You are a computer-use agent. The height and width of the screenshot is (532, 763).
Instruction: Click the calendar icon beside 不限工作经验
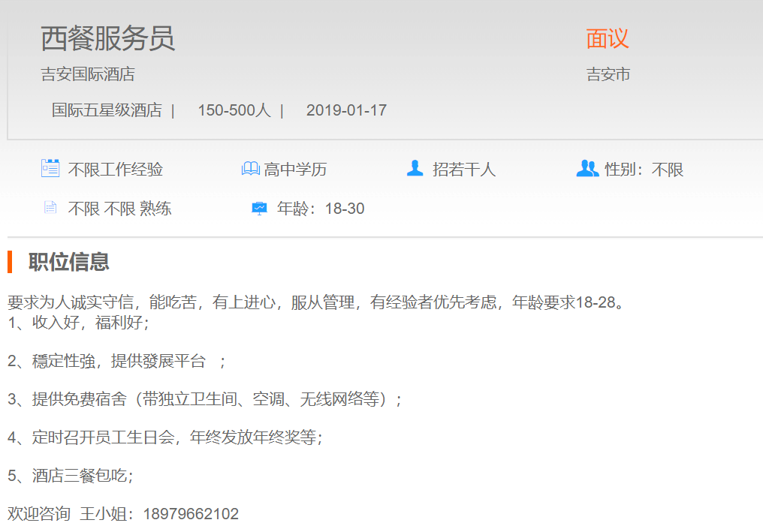click(x=50, y=169)
